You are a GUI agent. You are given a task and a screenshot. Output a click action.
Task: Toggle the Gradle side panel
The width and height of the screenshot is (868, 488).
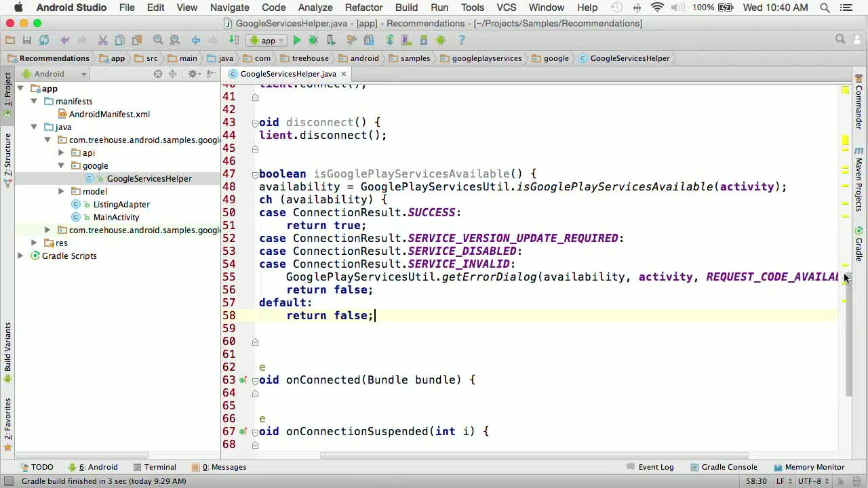pyautogui.click(x=859, y=244)
